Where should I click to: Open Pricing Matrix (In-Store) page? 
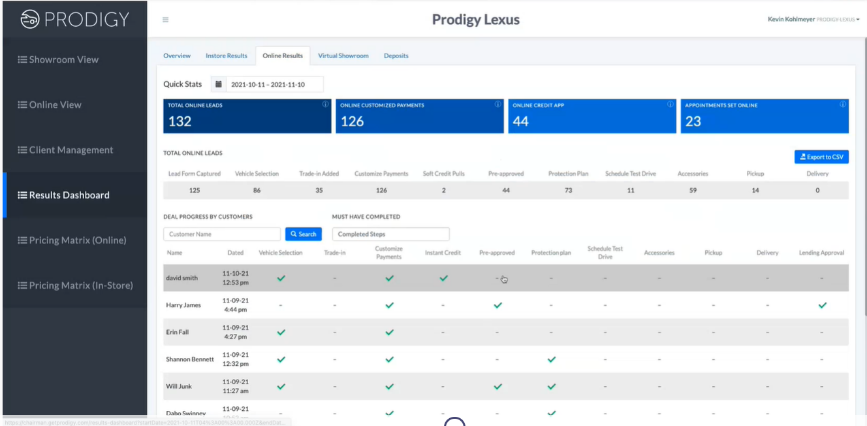point(75,285)
